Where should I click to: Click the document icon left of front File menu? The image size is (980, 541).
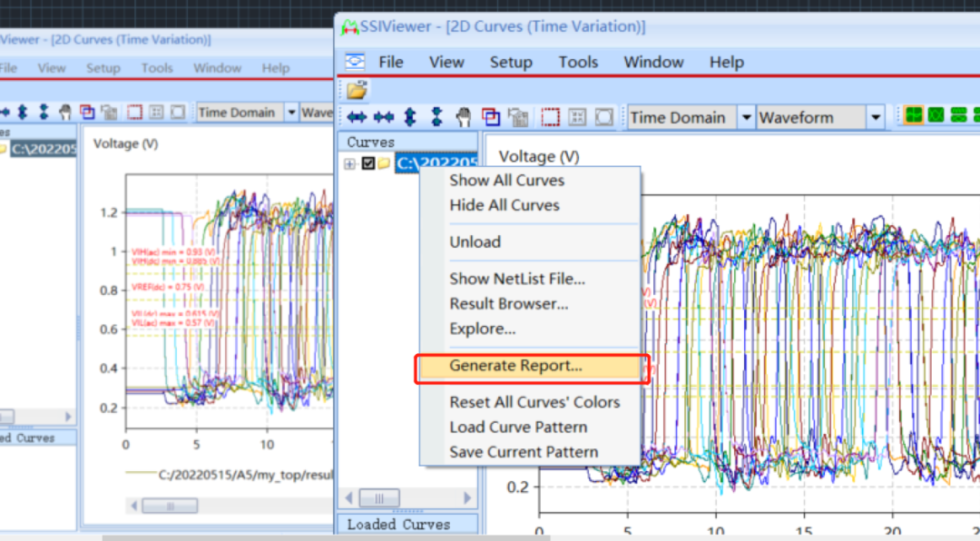pyautogui.click(x=355, y=62)
